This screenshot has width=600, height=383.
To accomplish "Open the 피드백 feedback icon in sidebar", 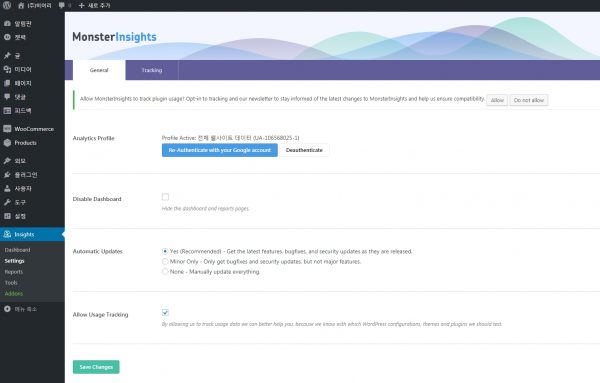I will click(x=7, y=111).
